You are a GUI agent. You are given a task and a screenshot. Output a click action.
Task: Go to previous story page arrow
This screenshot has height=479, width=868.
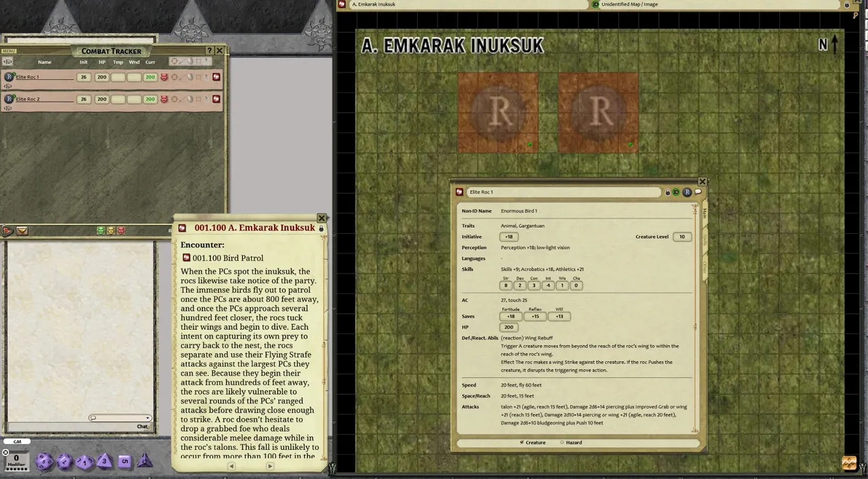231,466
